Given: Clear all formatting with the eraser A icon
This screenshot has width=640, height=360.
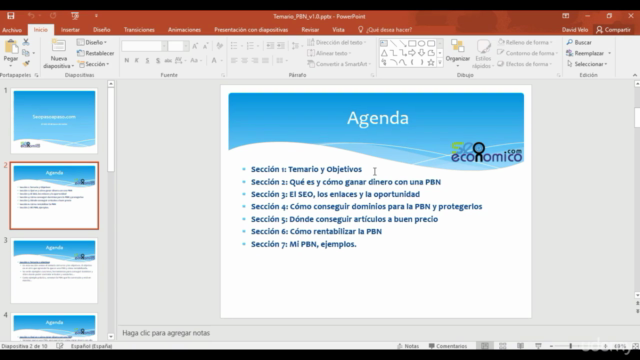Looking at the screenshot, I should [x=220, y=46].
